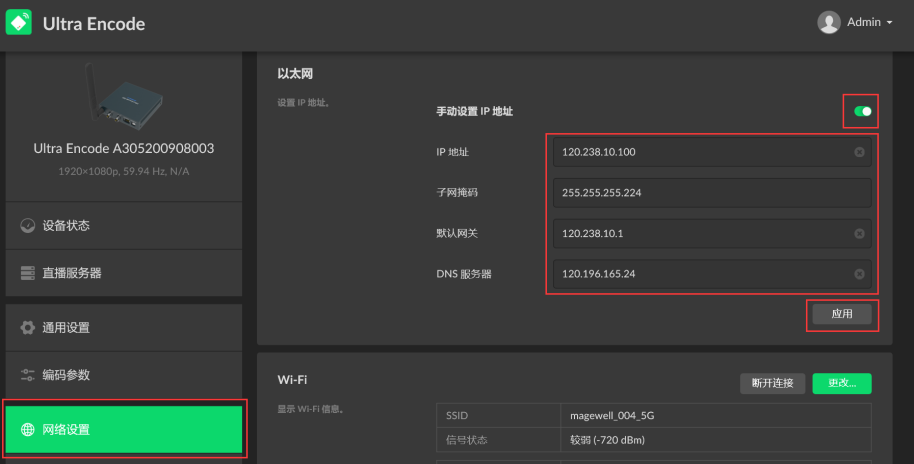Click the 断开连接 Wi-Fi button
The image size is (914, 464).
click(x=772, y=383)
